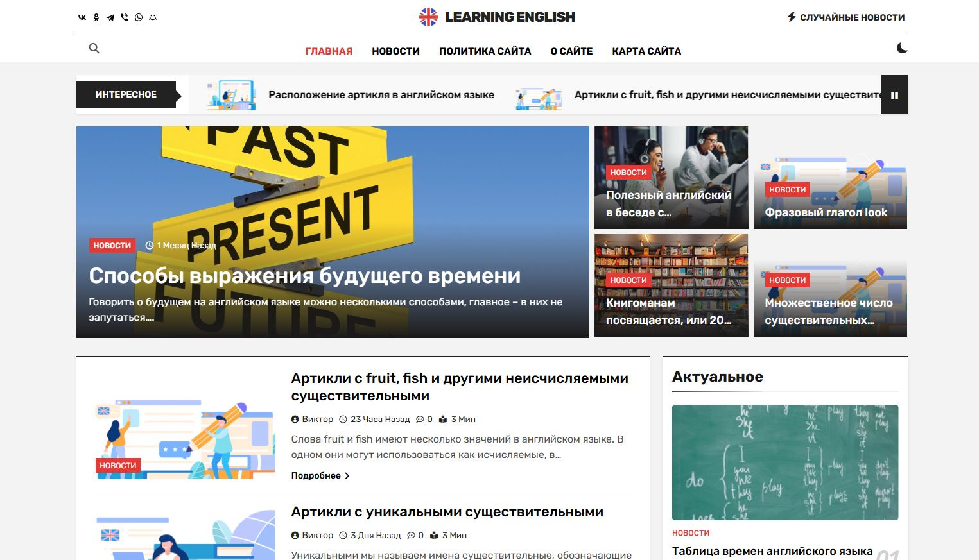This screenshot has width=979, height=560.
Task: Open comments count on fruit, fish article
Action: pyautogui.click(x=424, y=420)
